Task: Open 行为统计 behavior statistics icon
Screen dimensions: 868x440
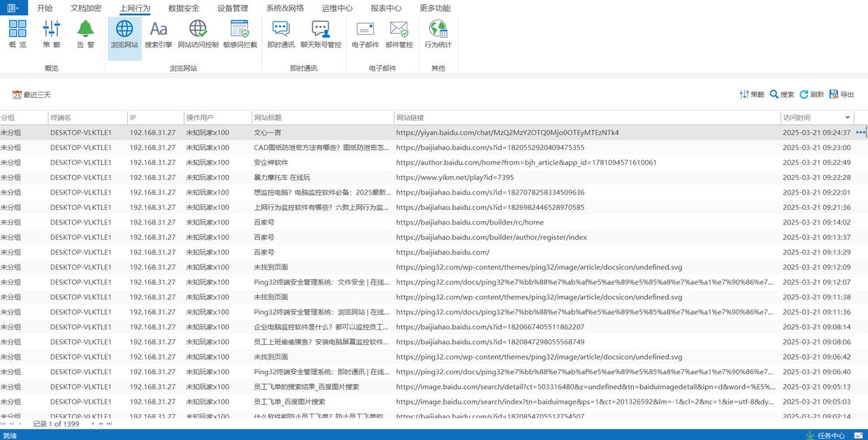Action: pyautogui.click(x=438, y=34)
